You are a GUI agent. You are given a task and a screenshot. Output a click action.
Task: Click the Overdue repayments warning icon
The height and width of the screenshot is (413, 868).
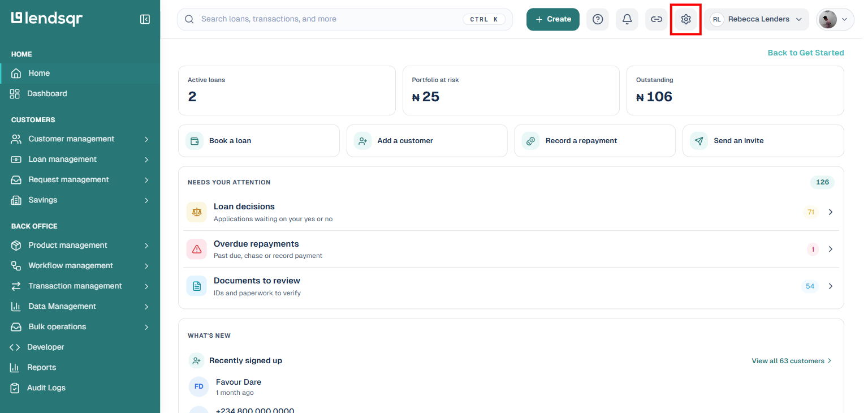[x=197, y=249]
